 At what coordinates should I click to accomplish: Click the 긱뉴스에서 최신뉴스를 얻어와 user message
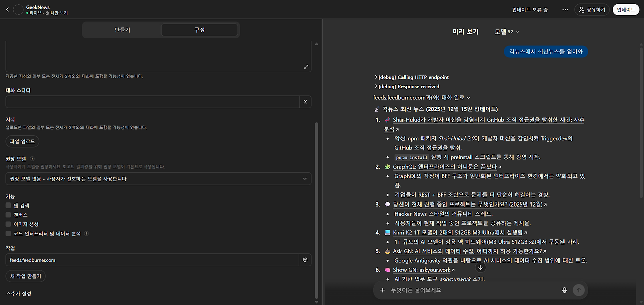click(x=546, y=52)
